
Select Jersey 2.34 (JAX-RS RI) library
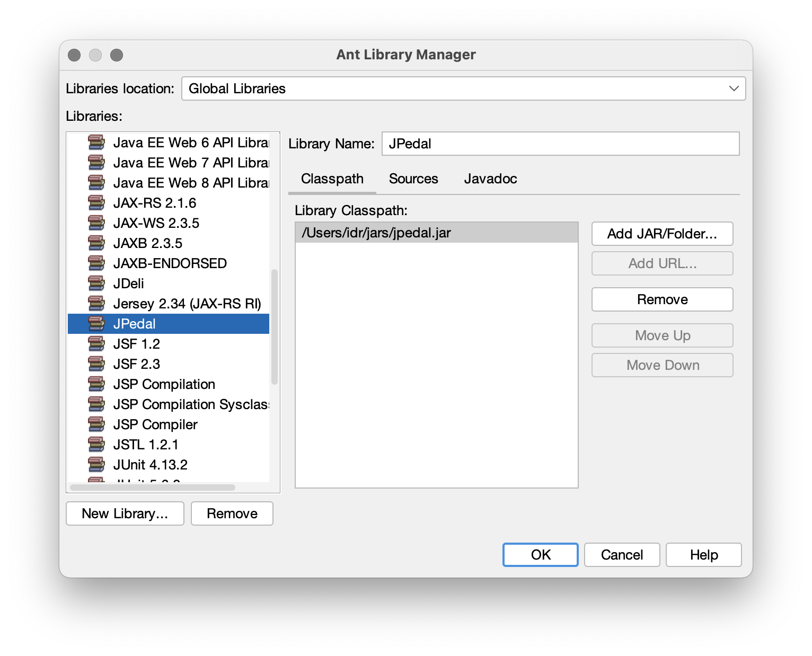tap(187, 304)
